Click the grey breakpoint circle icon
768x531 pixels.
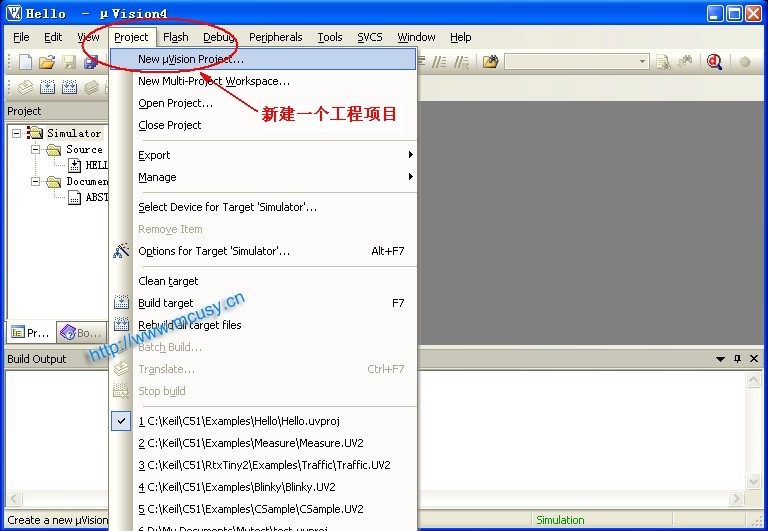tap(745, 62)
